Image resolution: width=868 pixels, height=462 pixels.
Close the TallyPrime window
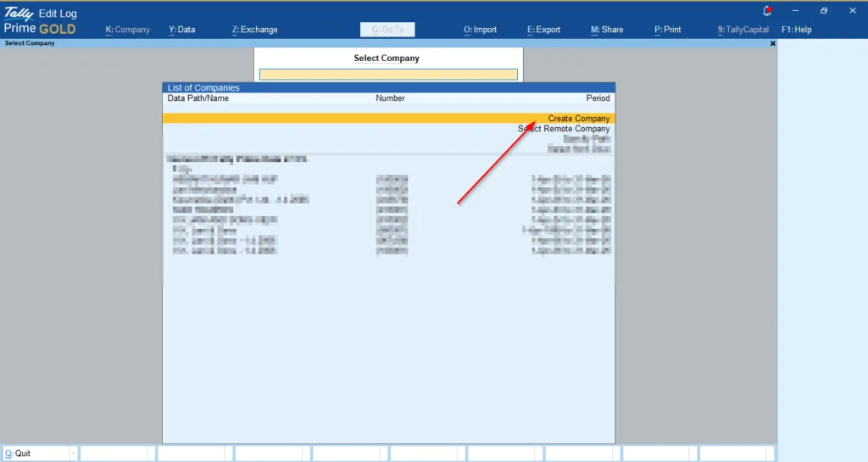pyautogui.click(x=853, y=10)
